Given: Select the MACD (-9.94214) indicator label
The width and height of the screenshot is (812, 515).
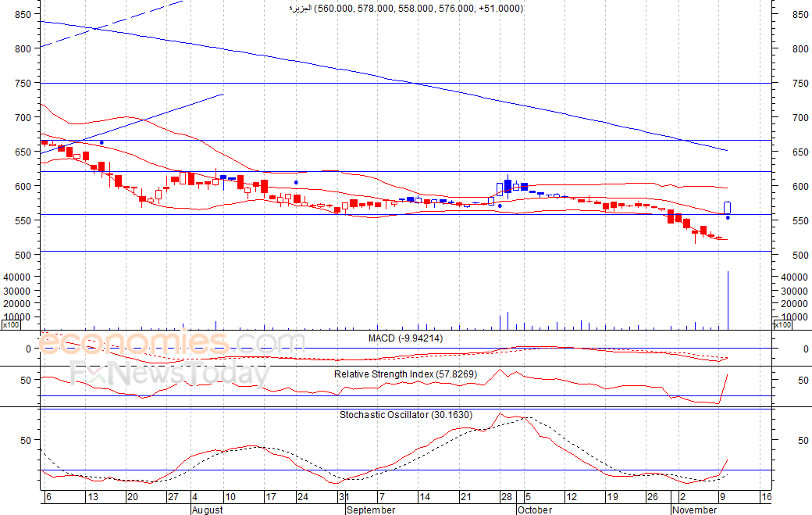Looking at the screenshot, I should pyautogui.click(x=405, y=338).
